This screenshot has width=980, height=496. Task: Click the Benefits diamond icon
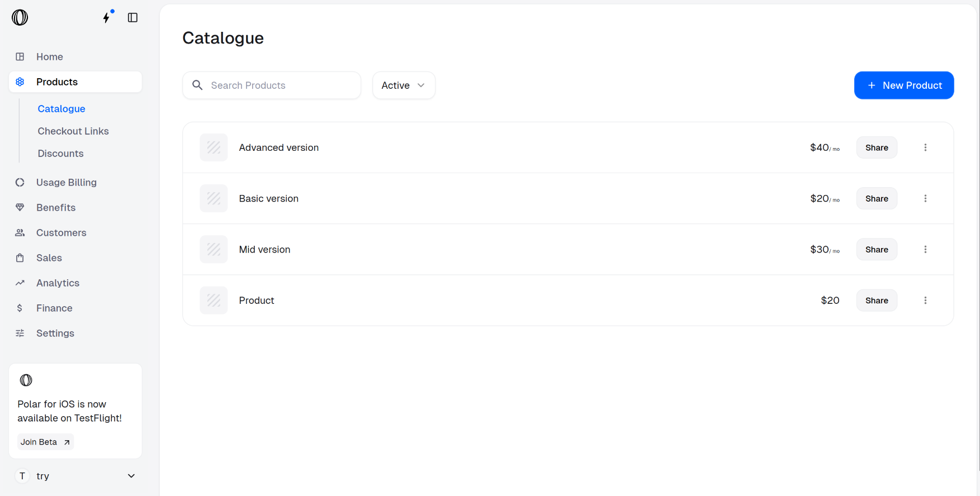tap(20, 207)
